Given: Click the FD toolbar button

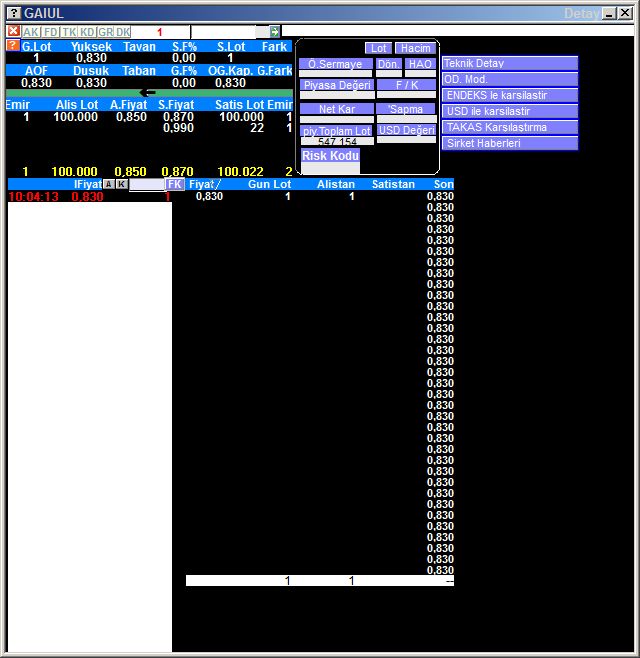Looking at the screenshot, I should click(50, 32).
